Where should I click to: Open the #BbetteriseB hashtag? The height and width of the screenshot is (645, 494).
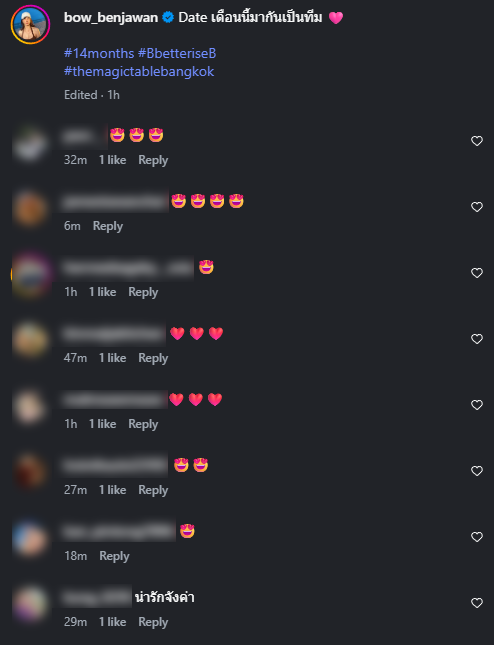click(177, 53)
